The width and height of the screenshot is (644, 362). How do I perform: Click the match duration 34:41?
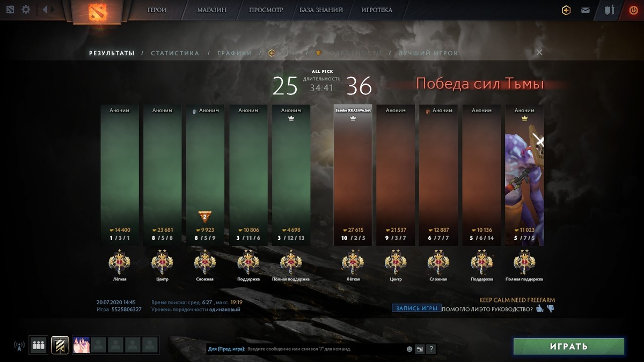(321, 88)
